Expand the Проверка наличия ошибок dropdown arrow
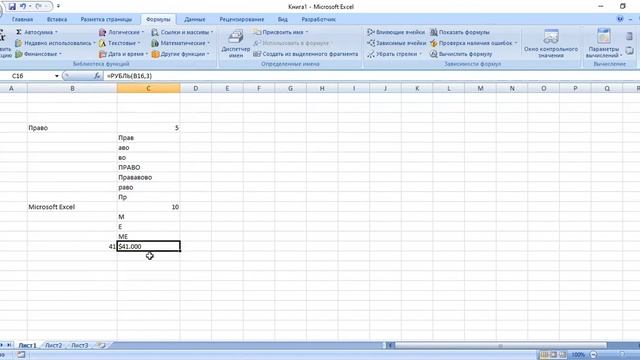The height and width of the screenshot is (360, 640). 516,43
